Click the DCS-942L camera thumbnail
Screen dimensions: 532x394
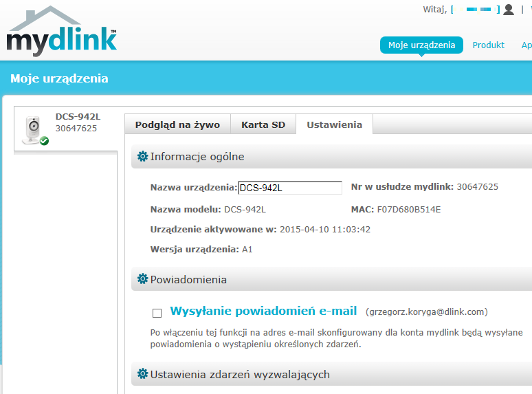coord(32,130)
